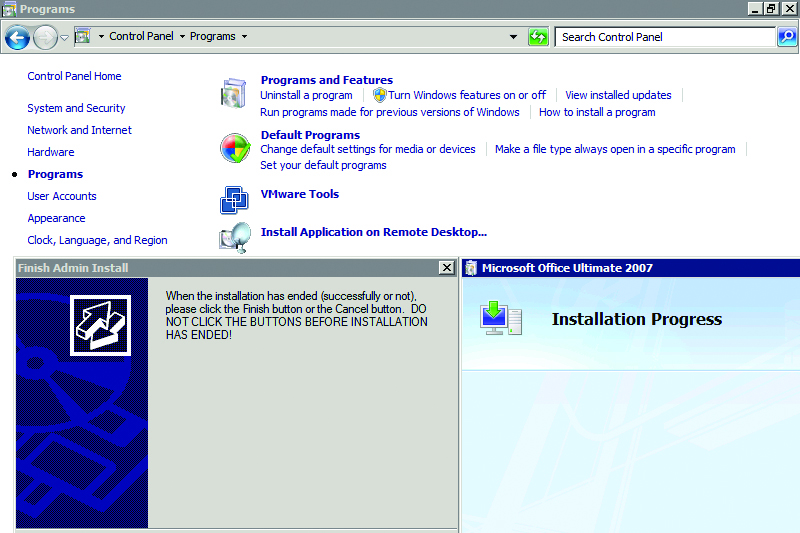The width and height of the screenshot is (800, 533).
Task: Open System and Security category
Action: (x=76, y=108)
